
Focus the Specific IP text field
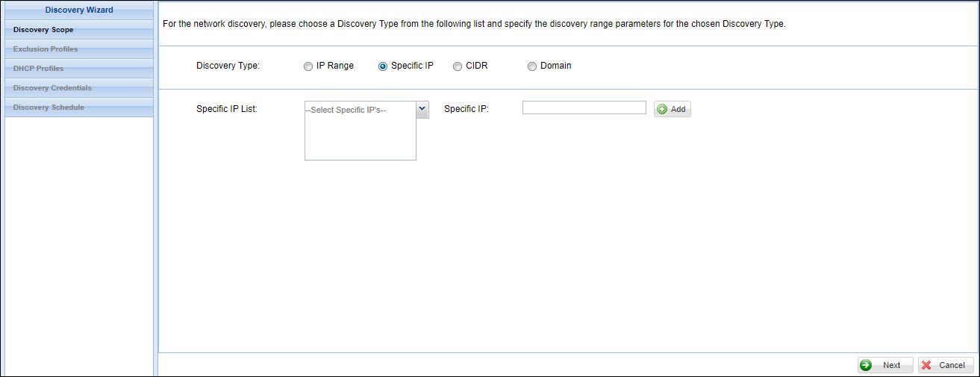(584, 108)
